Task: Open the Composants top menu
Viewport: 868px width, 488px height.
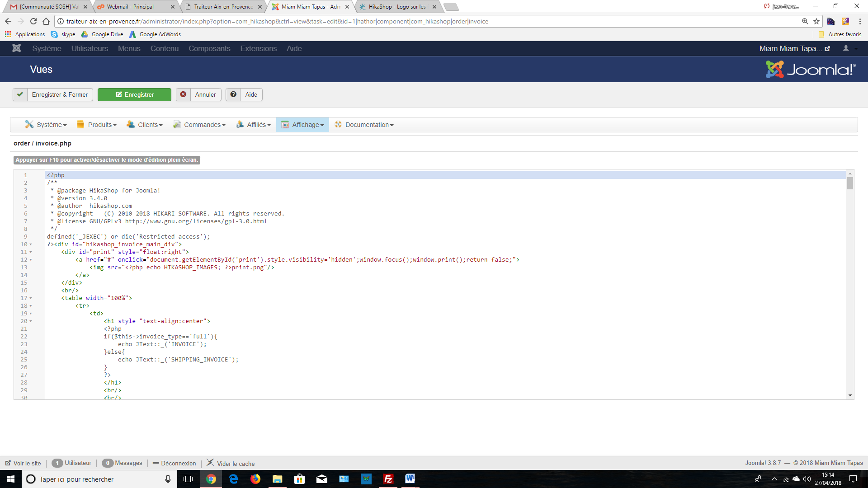Action: point(209,48)
